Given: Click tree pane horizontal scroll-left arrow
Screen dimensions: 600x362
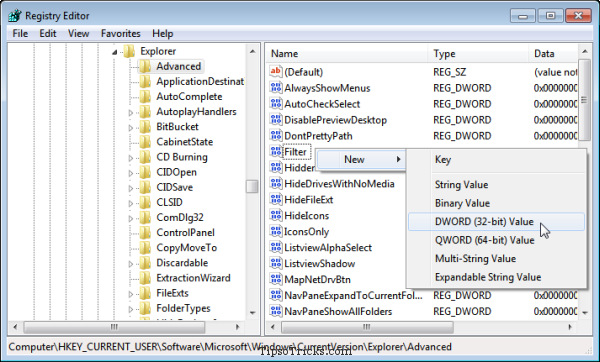Looking at the screenshot, I should point(15,327).
